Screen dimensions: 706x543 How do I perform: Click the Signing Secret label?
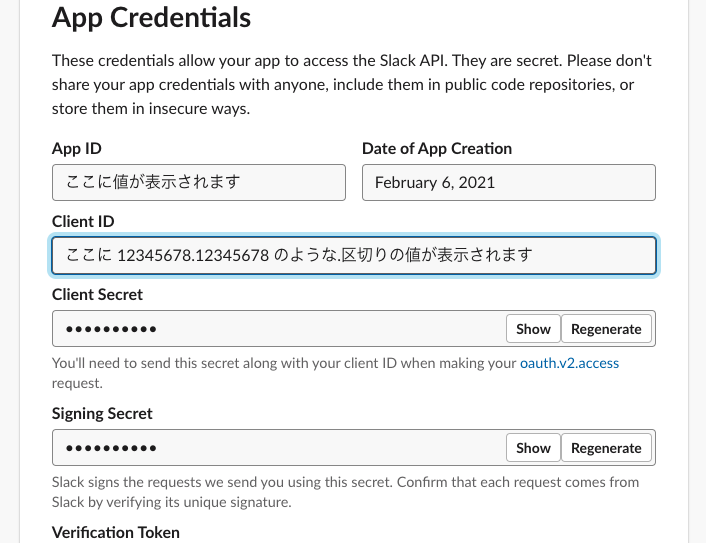[102, 413]
